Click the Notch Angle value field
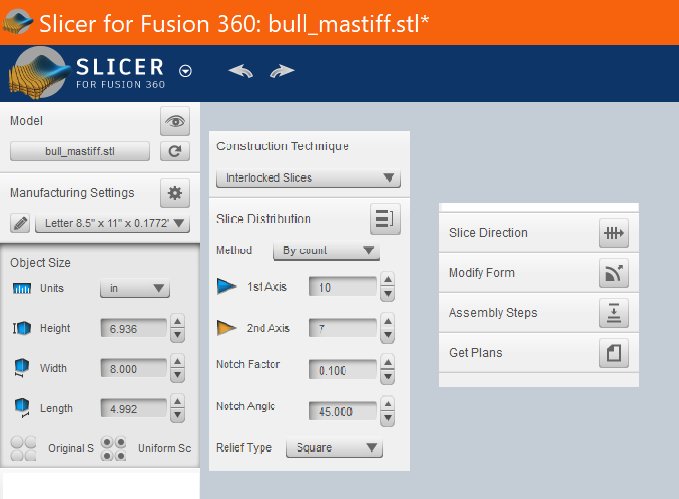The height and width of the screenshot is (499, 679). (x=343, y=411)
